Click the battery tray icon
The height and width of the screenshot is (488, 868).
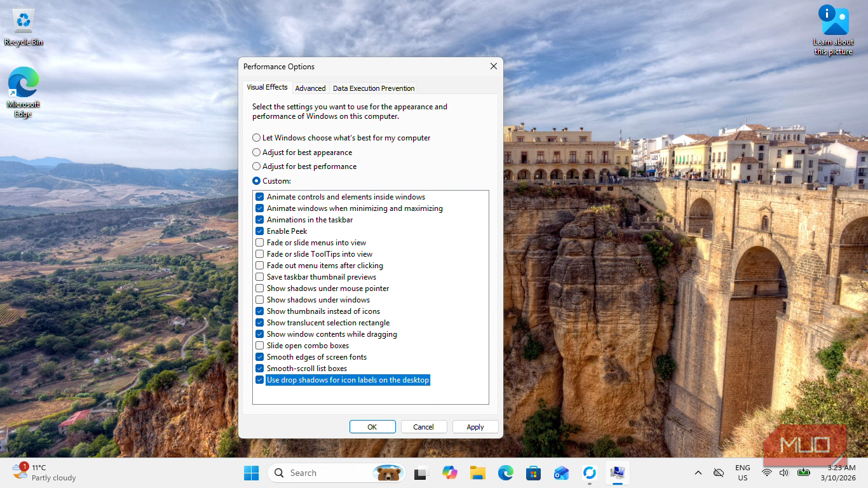pos(804,473)
